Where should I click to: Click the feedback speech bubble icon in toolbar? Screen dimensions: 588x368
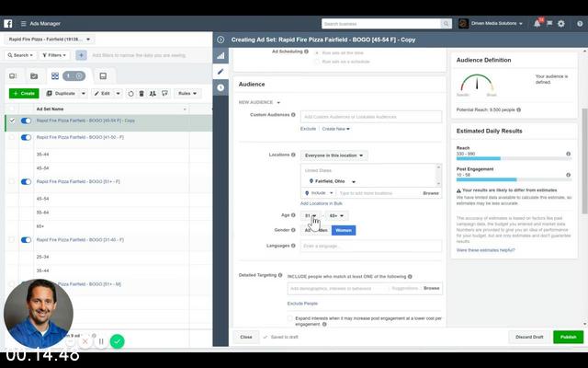tap(164, 94)
